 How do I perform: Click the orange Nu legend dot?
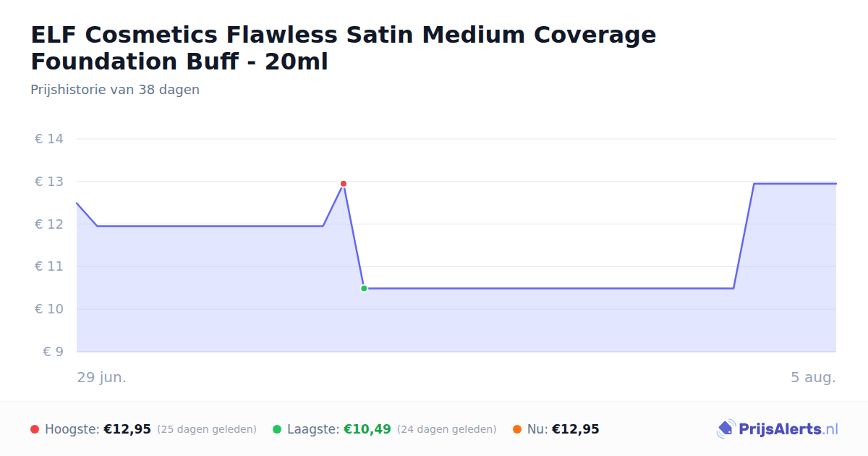(x=517, y=429)
